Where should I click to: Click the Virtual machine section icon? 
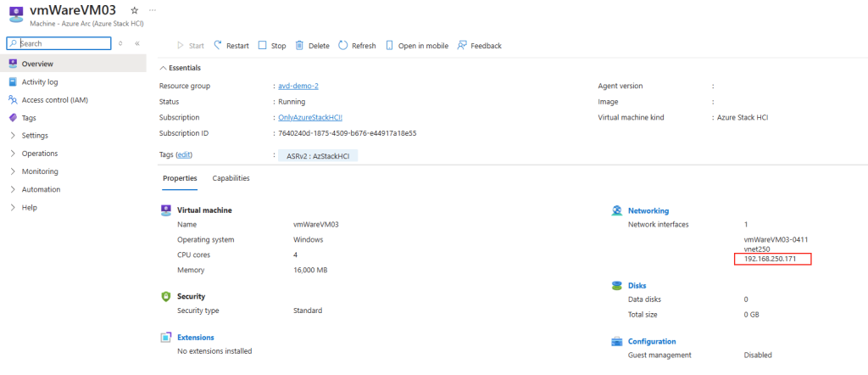(165, 210)
